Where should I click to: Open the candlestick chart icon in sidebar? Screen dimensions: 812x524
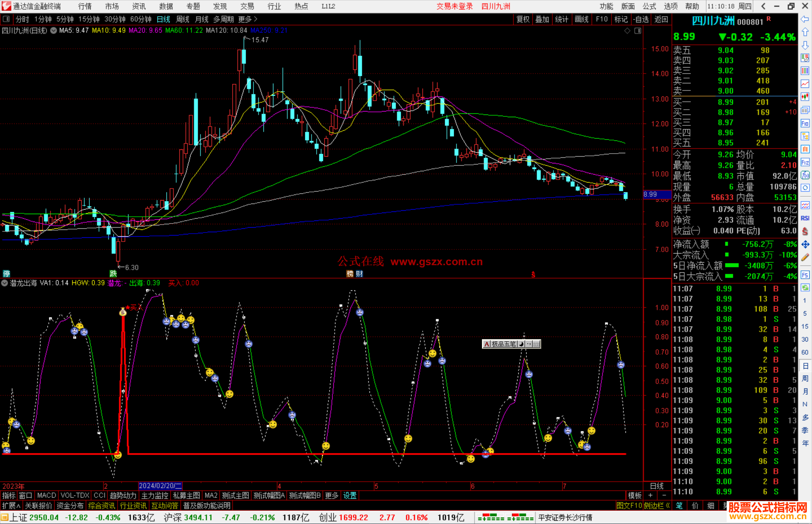coord(805,97)
